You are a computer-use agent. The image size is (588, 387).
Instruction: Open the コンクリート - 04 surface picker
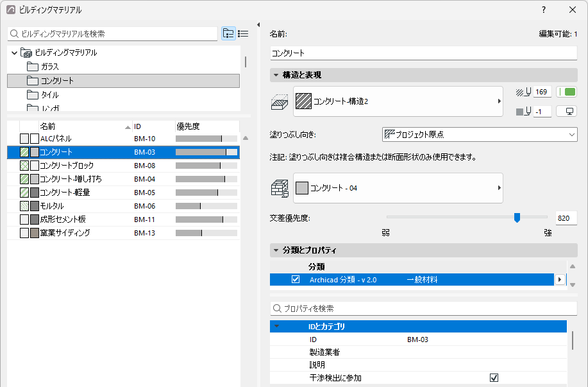(x=398, y=188)
